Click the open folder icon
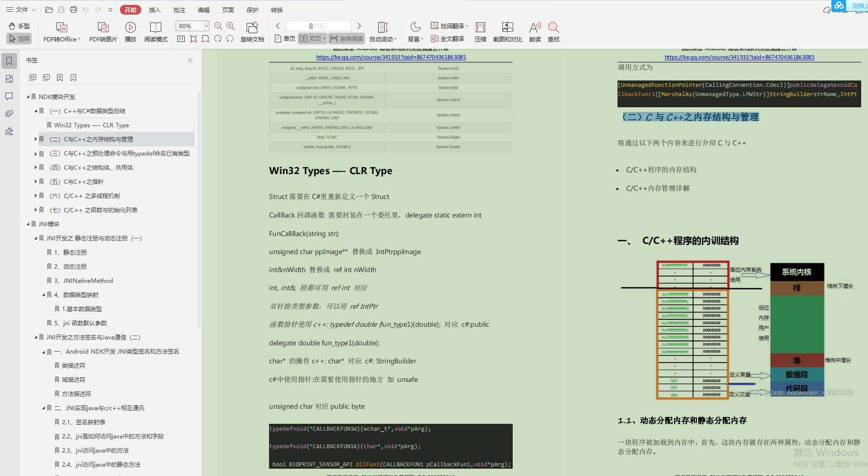Viewport: 868px width, 476px height. pos(49,10)
